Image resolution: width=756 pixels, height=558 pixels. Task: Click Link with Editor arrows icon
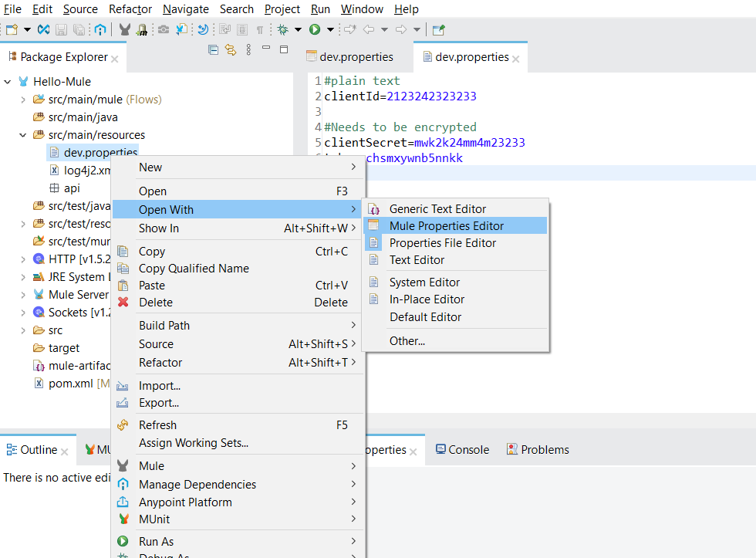click(x=230, y=50)
